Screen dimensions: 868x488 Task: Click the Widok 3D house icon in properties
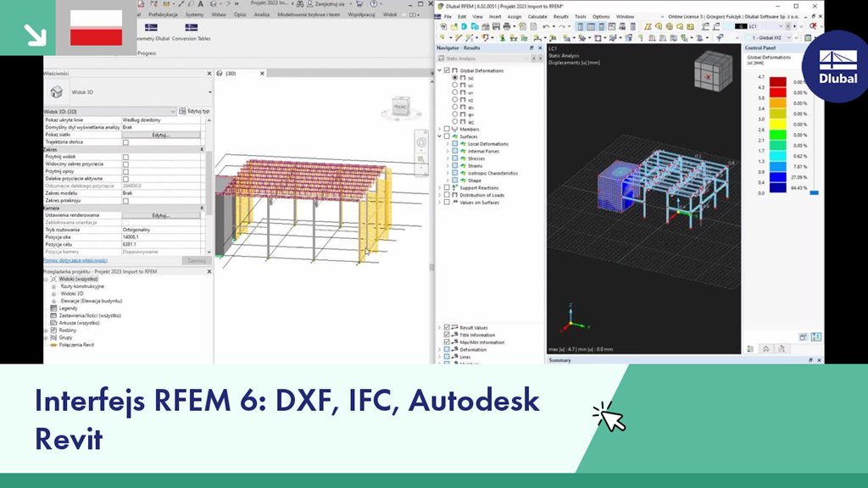tap(57, 91)
